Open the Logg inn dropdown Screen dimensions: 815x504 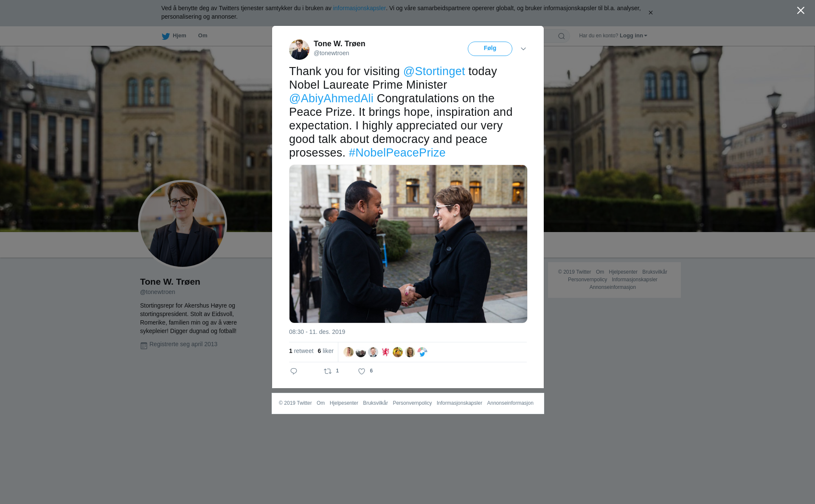coord(633,36)
